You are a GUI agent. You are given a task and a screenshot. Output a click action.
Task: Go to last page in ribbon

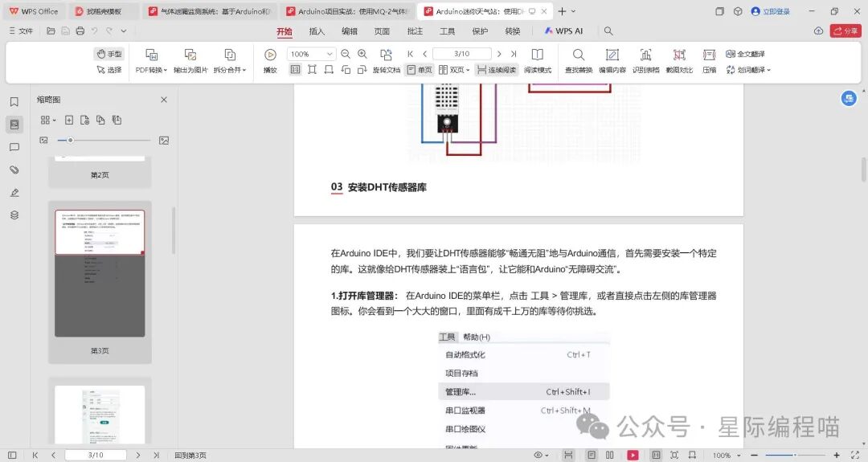tap(513, 54)
